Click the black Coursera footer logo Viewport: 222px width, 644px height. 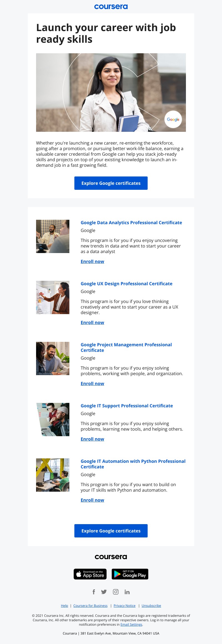[x=111, y=557]
